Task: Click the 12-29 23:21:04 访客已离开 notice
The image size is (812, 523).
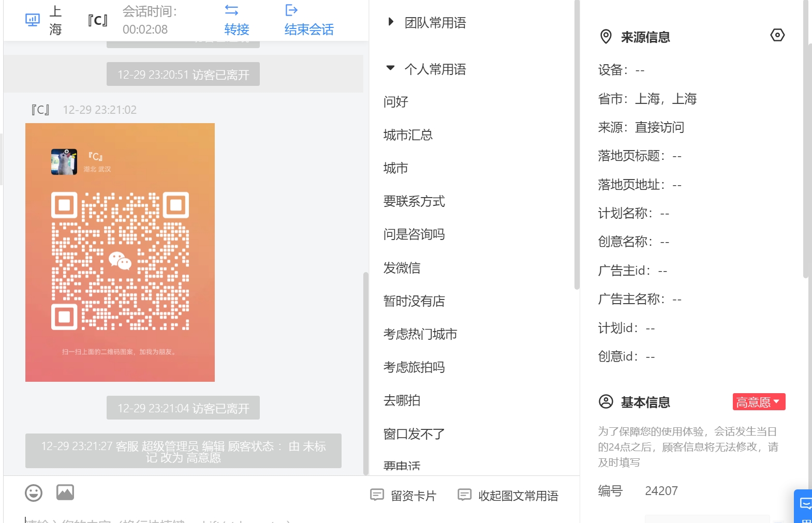Action: coord(183,408)
